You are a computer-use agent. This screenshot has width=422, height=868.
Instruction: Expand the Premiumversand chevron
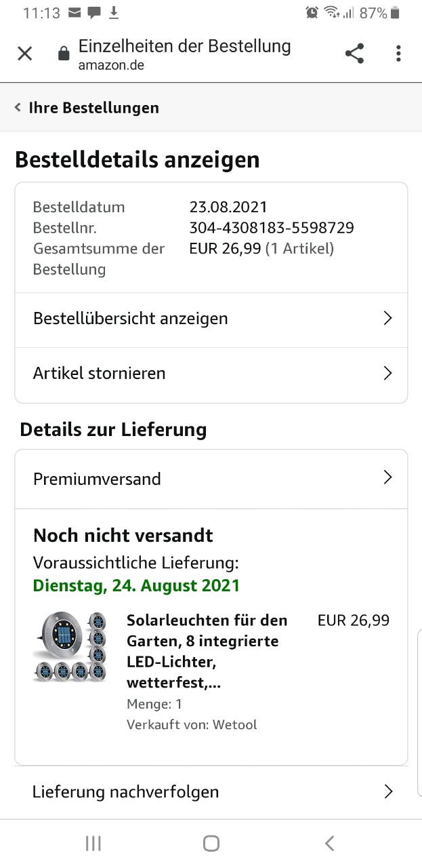point(387,478)
